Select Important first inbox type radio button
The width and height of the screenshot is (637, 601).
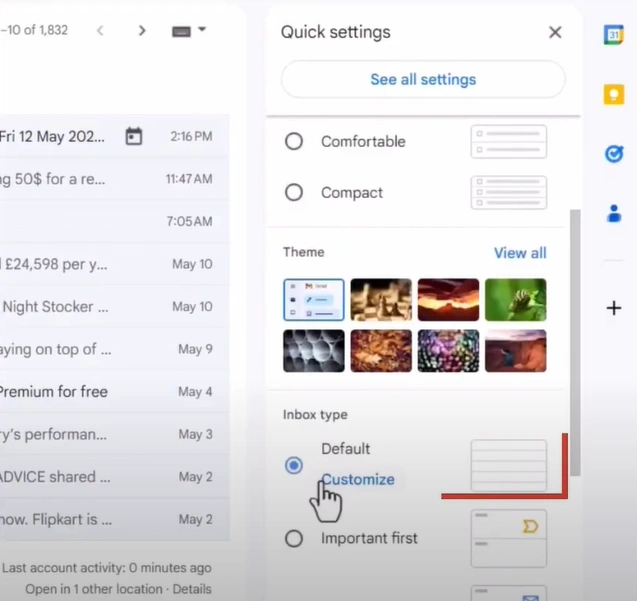(x=293, y=539)
